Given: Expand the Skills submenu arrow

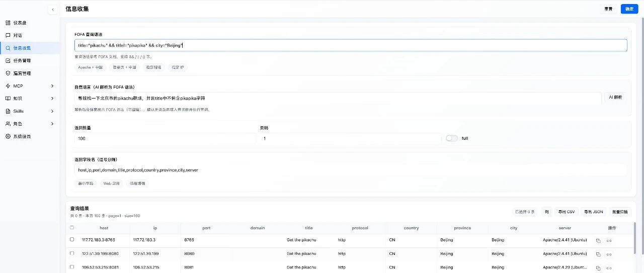Looking at the screenshot, I should coord(52,111).
